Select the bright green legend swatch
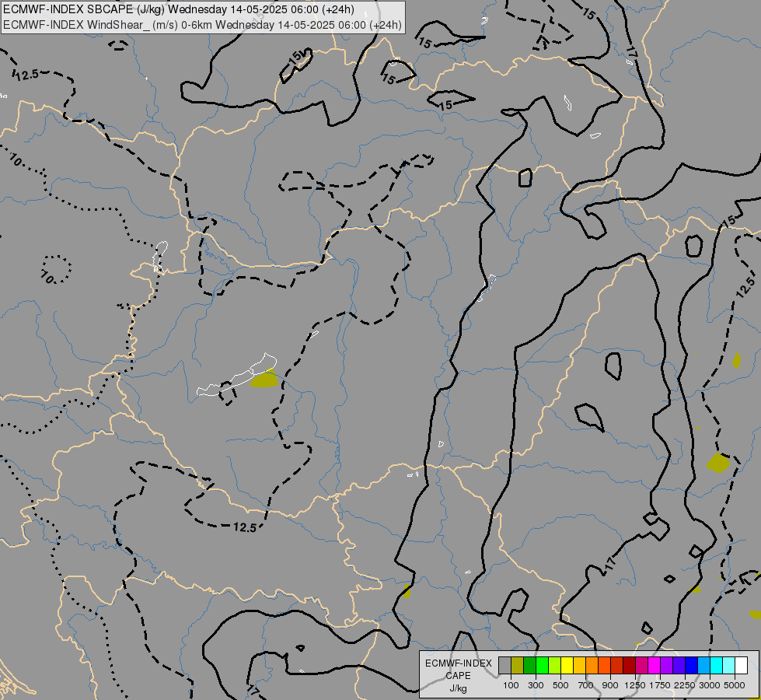The width and height of the screenshot is (761, 700). tap(542, 666)
